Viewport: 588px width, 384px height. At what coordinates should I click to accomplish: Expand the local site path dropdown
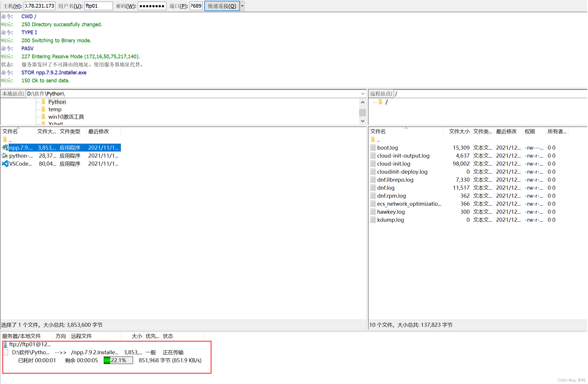363,94
